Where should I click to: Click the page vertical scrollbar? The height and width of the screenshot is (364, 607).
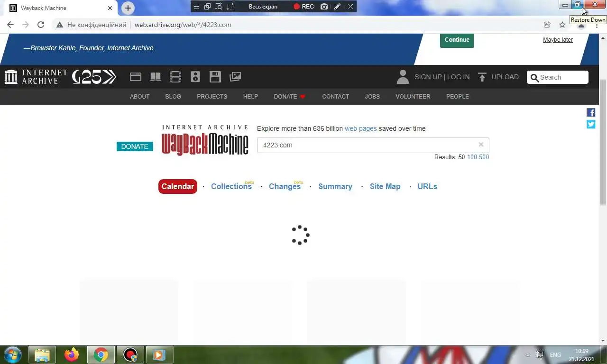tap(603, 142)
